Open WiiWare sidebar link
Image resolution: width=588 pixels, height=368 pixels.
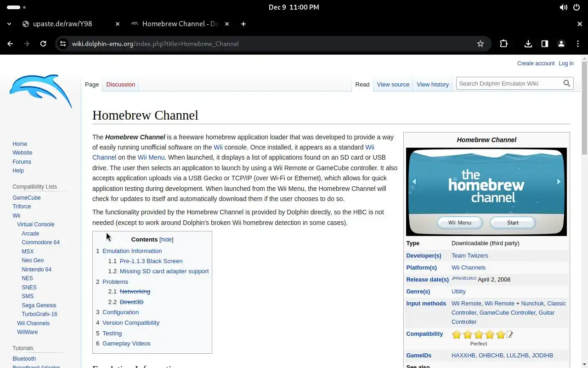pyautogui.click(x=28, y=332)
